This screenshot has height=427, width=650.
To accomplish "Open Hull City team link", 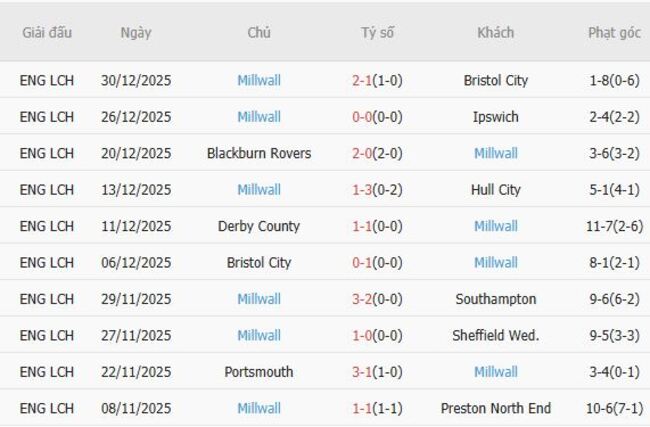I will pyautogui.click(x=496, y=190).
